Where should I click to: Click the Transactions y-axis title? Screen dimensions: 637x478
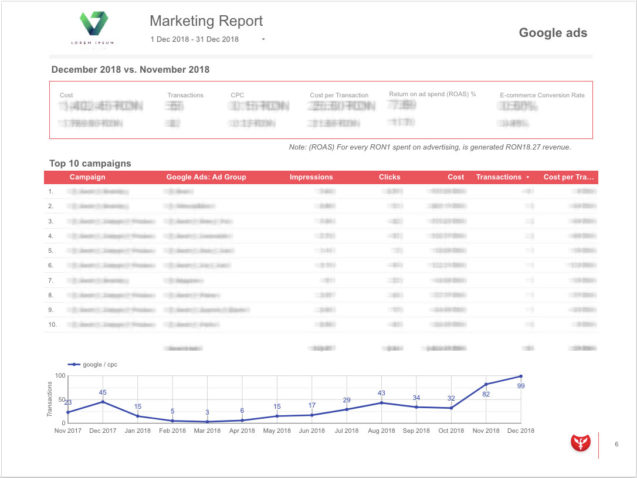pos(50,399)
